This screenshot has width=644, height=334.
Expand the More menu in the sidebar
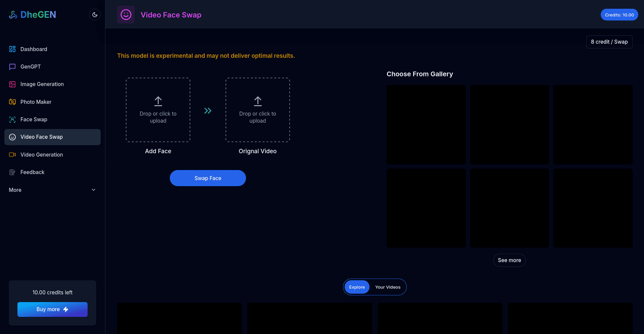tap(15, 190)
